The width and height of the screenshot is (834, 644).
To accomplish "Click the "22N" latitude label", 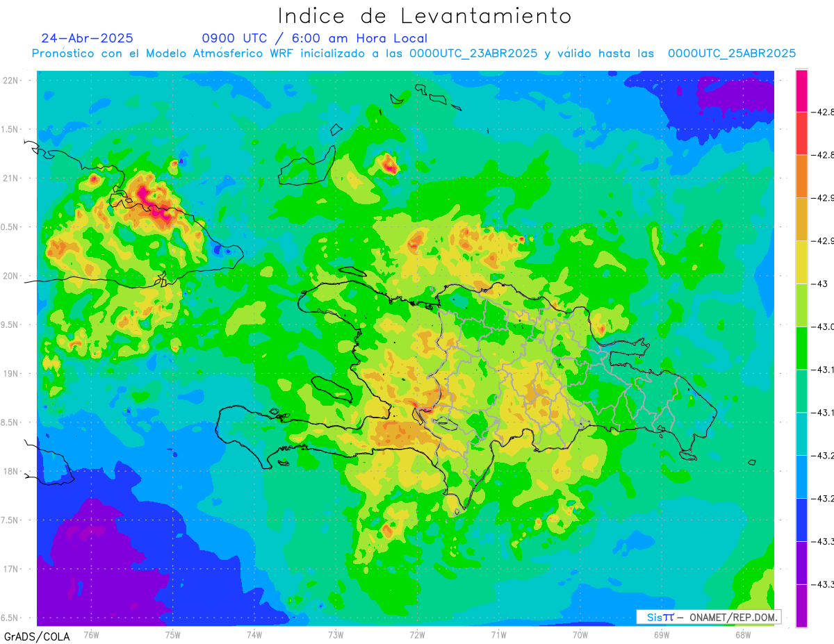I will (12, 81).
